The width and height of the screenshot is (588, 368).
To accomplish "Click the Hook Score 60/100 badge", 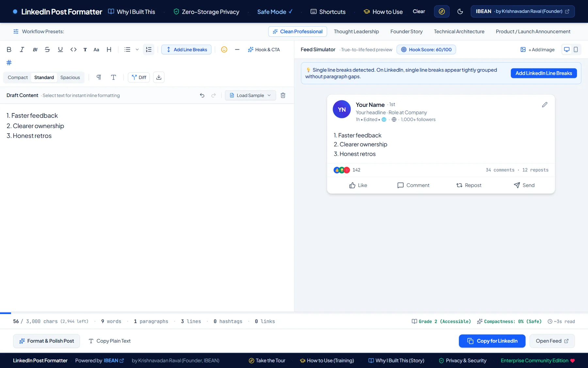I will point(426,50).
